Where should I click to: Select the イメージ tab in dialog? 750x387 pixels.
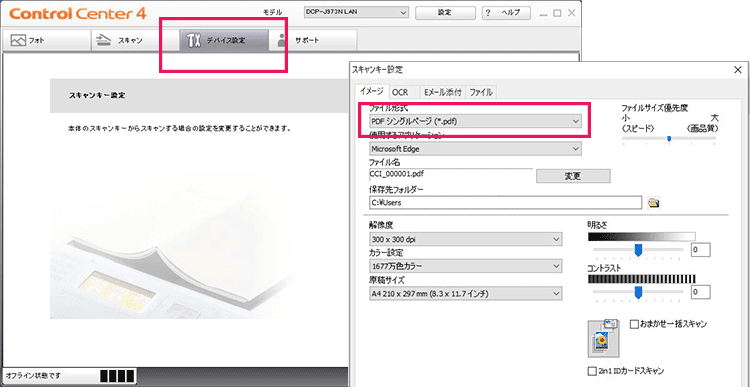(x=372, y=91)
